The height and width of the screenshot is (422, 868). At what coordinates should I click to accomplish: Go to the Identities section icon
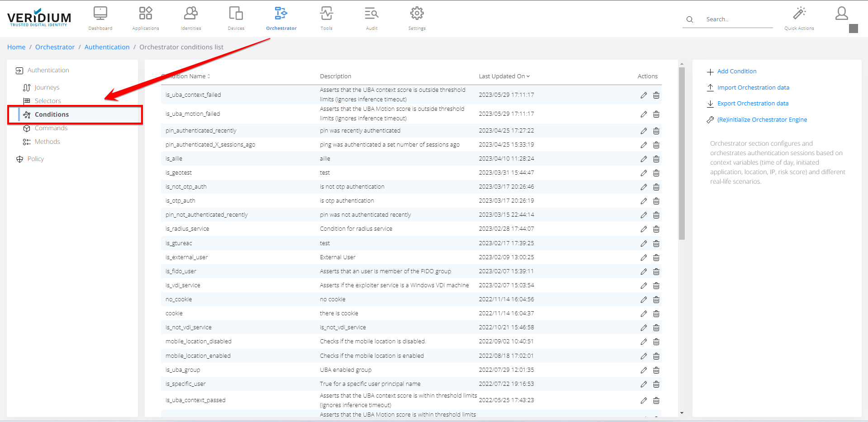[x=190, y=14]
